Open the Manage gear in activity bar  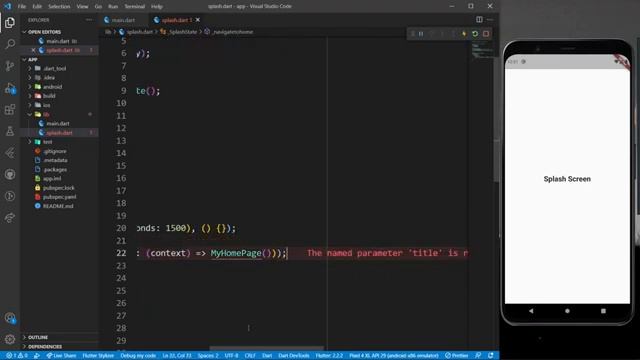pos(10,339)
